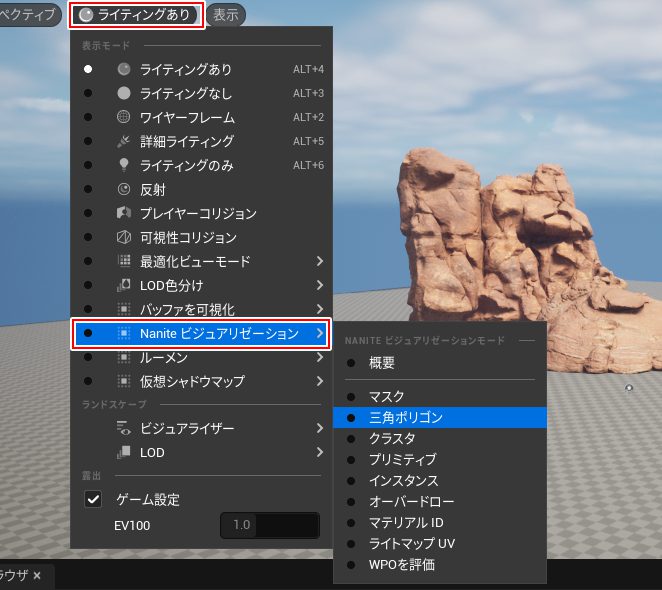Viewport: 662px width, 590px height.
Task: Toggle the Game Settings (ゲーム設定) checkbox
Action: click(x=93, y=499)
